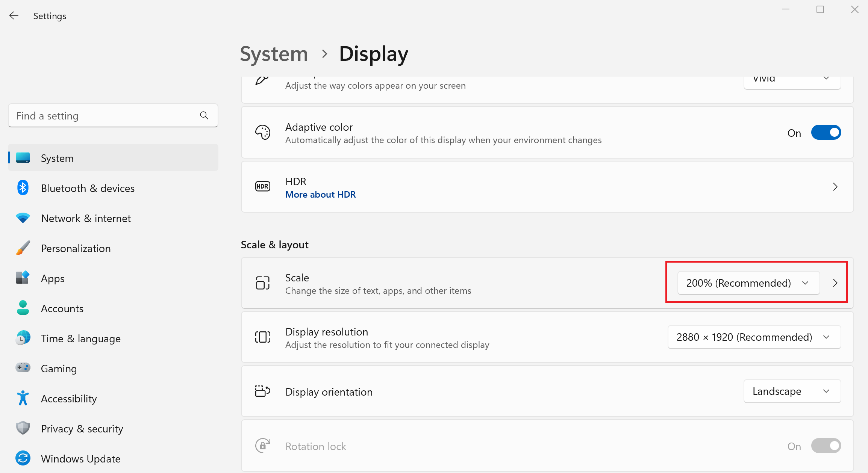Click the HDR icon
The height and width of the screenshot is (473, 868).
point(262,186)
